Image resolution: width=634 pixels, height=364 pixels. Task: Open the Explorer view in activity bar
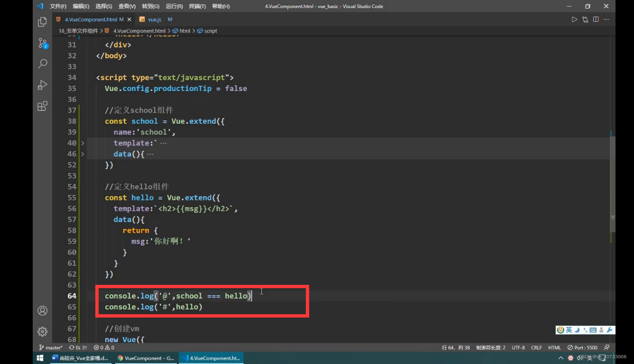pyautogui.click(x=42, y=22)
